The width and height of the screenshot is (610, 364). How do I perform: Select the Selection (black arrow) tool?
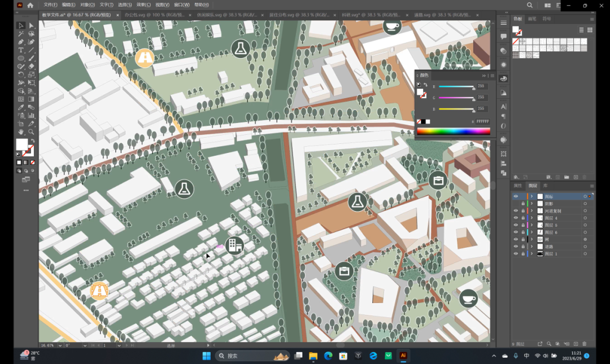(x=21, y=25)
